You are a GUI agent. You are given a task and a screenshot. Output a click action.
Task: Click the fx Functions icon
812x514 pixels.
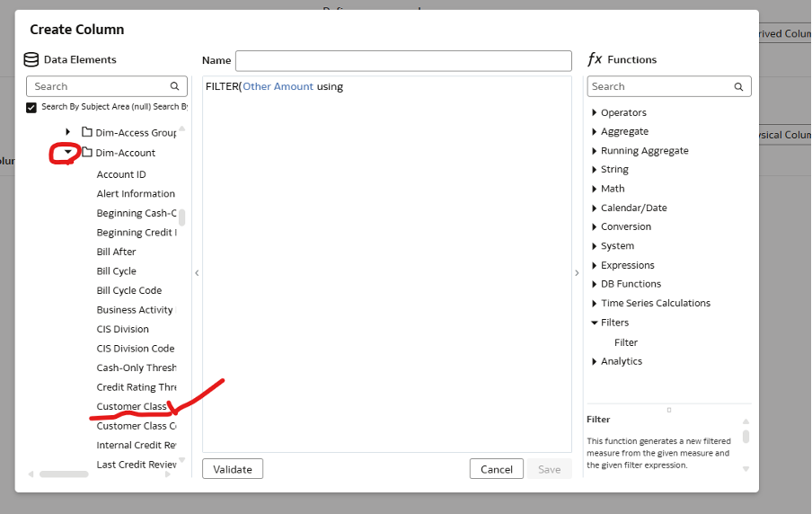point(595,59)
